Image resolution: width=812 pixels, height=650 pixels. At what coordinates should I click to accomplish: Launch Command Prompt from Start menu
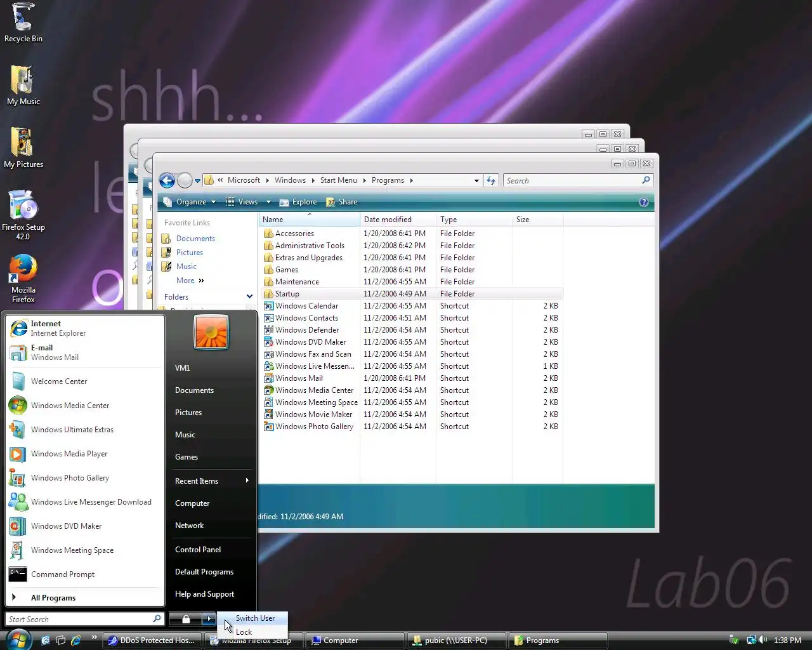85,574
